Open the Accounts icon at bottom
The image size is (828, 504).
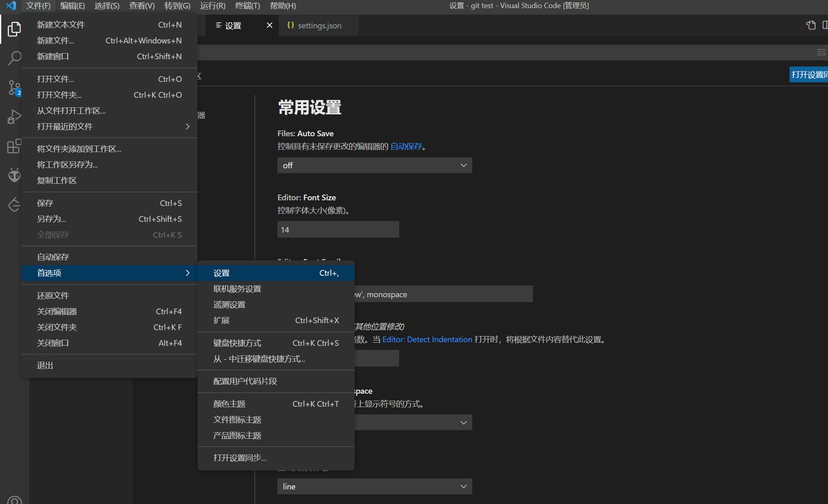tap(14, 500)
